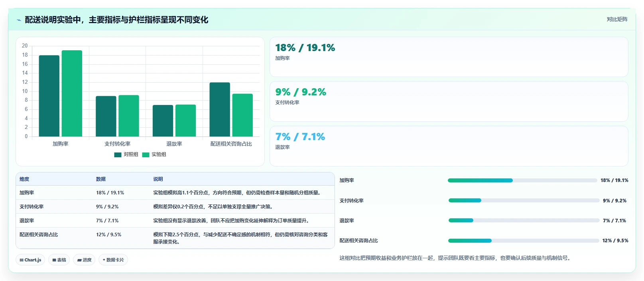Image resolution: width=644 pixels, height=281 pixels.
Task: Click the 9% / 9.2% table cell
Action: pos(107,207)
